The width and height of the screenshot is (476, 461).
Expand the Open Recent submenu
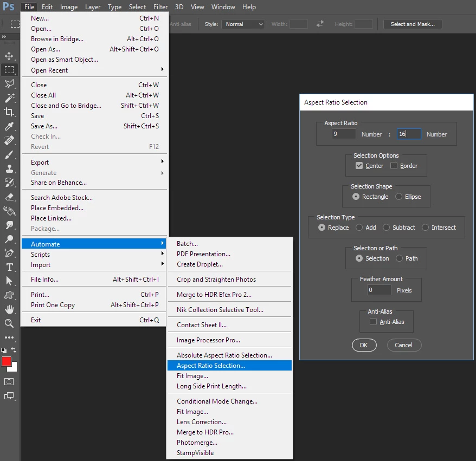(94, 70)
